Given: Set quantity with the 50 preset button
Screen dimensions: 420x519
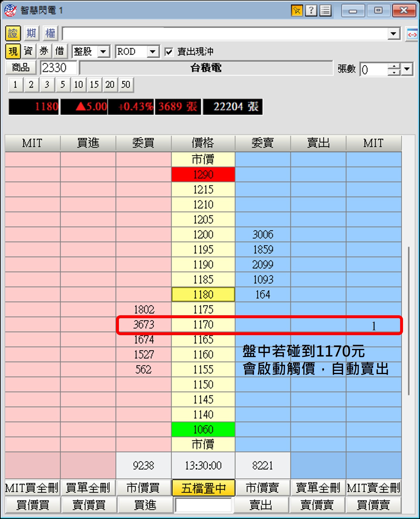Looking at the screenshot, I should coord(126,85).
